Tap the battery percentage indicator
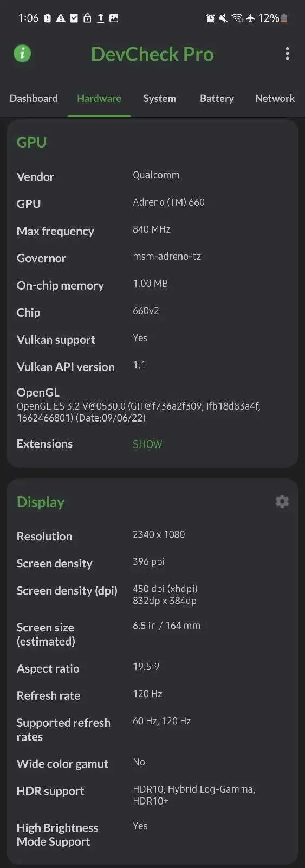Screen dimensions: 305x868 (272, 18)
